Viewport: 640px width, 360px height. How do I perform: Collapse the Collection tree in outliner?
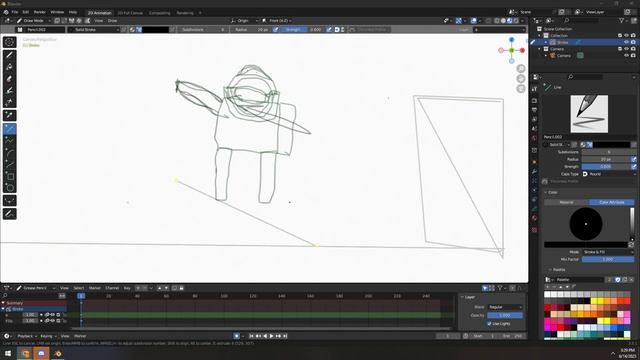pyautogui.click(x=540, y=36)
